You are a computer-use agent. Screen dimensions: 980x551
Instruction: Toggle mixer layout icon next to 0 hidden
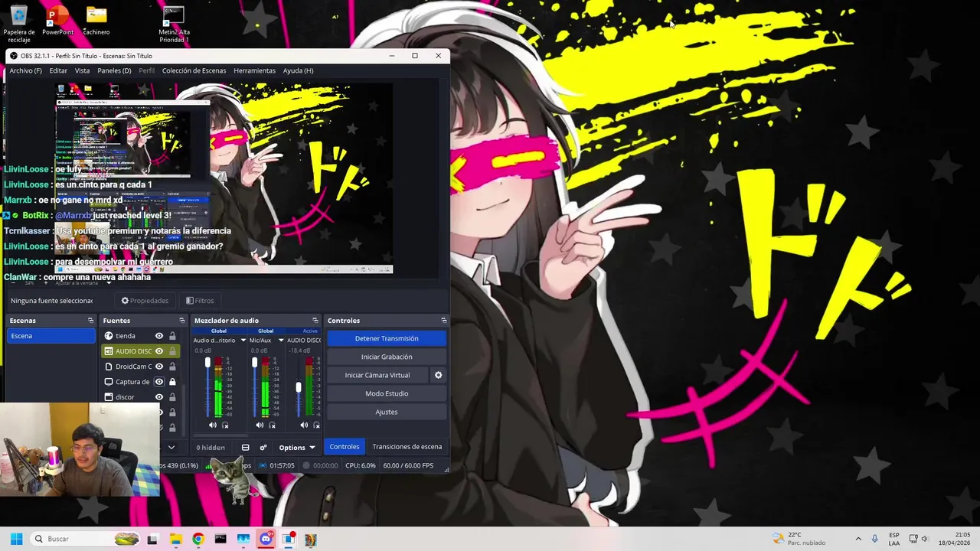pyautogui.click(x=245, y=448)
